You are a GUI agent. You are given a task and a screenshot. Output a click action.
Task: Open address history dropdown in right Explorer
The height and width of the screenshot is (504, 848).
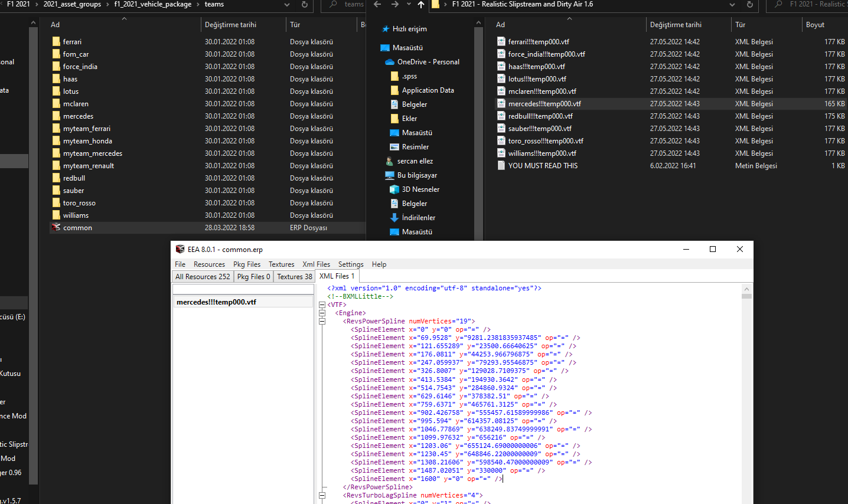732,5
